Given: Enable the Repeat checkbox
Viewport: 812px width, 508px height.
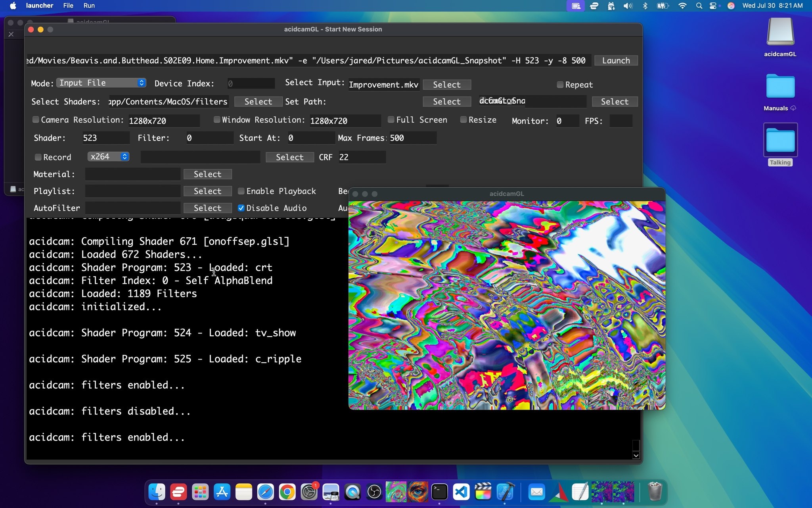Looking at the screenshot, I should (560, 85).
